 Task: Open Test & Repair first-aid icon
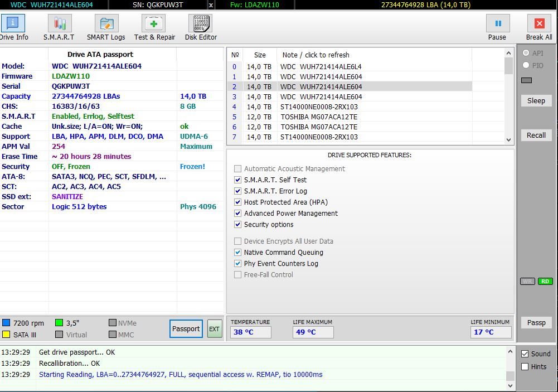click(153, 23)
